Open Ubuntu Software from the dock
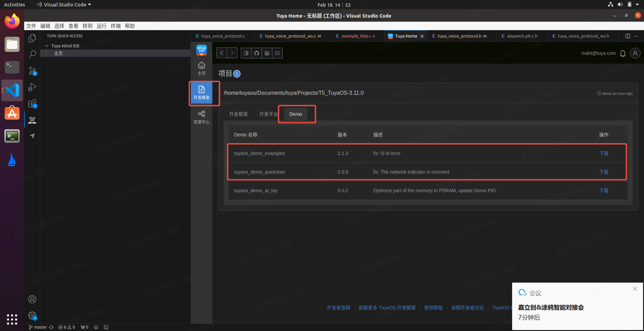This screenshot has width=644, height=331. coord(12,113)
